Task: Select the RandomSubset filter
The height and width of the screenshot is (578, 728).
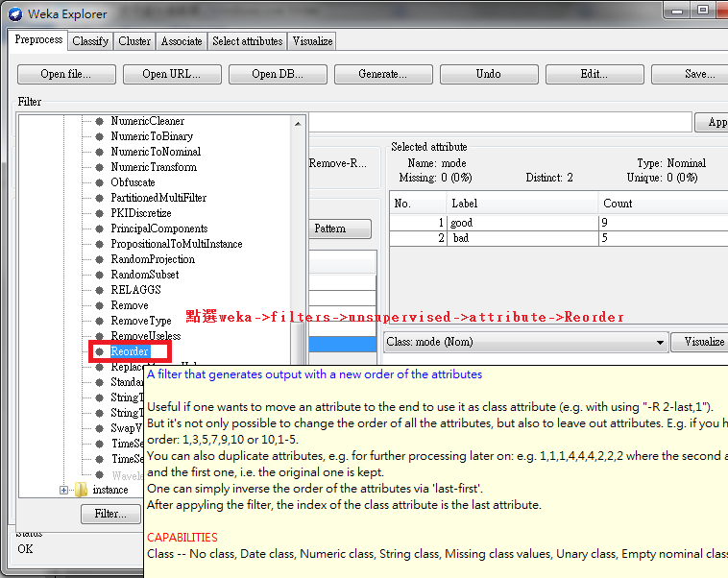Action: tap(145, 275)
